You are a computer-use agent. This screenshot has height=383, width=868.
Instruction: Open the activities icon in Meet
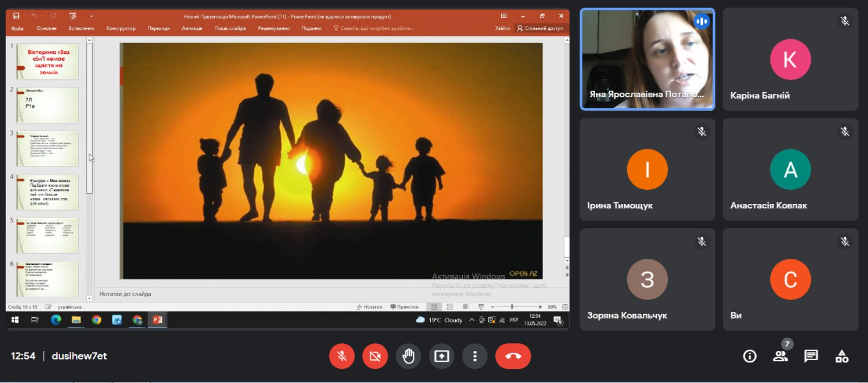842,356
